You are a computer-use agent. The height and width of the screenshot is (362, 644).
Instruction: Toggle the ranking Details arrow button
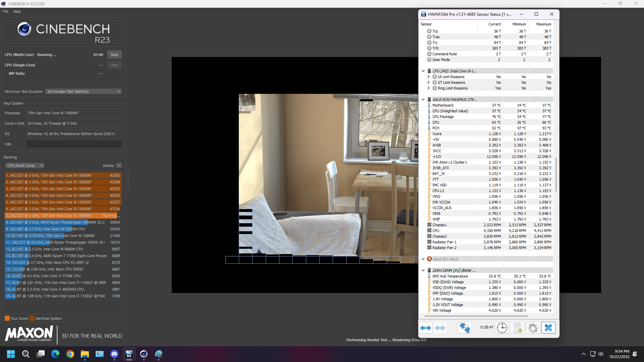coord(119,166)
